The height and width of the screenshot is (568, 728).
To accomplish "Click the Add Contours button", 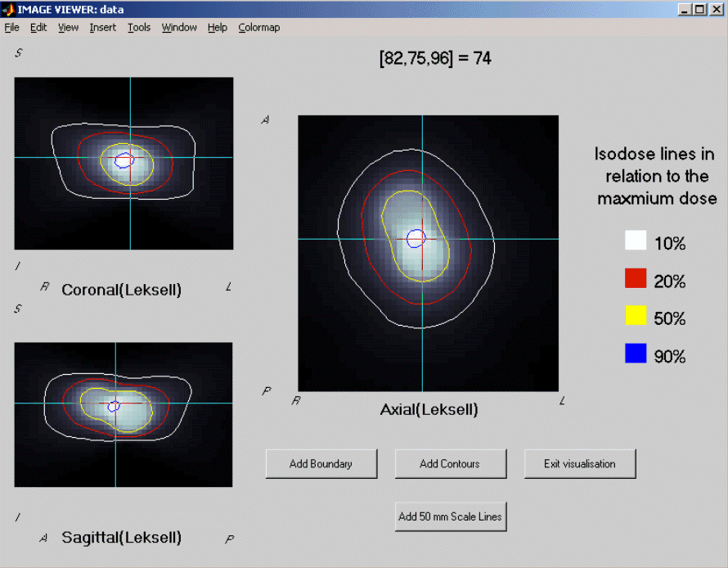I will click(450, 463).
